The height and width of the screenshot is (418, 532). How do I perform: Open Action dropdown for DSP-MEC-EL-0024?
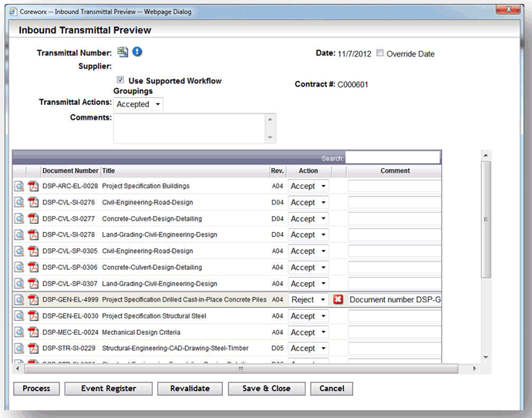click(x=308, y=332)
